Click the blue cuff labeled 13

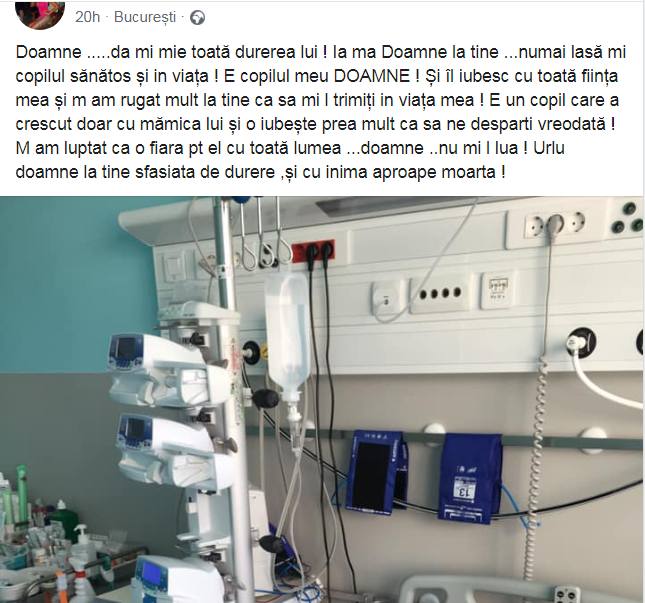tap(471, 478)
